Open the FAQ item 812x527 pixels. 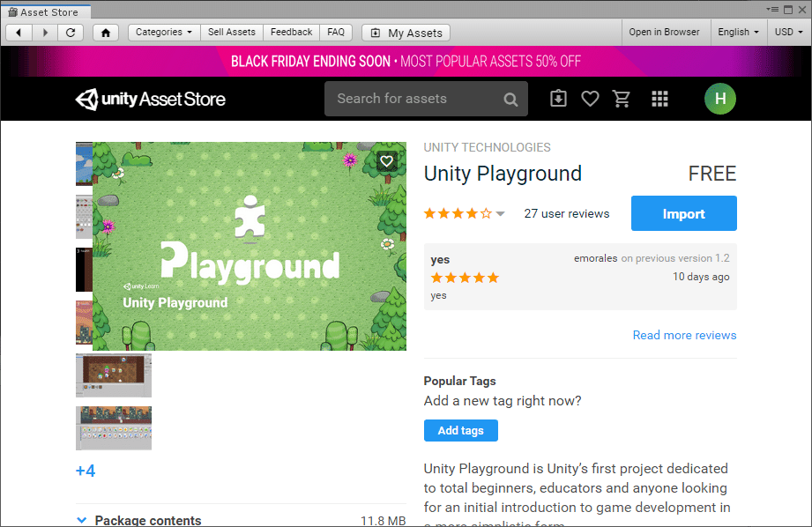coord(336,32)
